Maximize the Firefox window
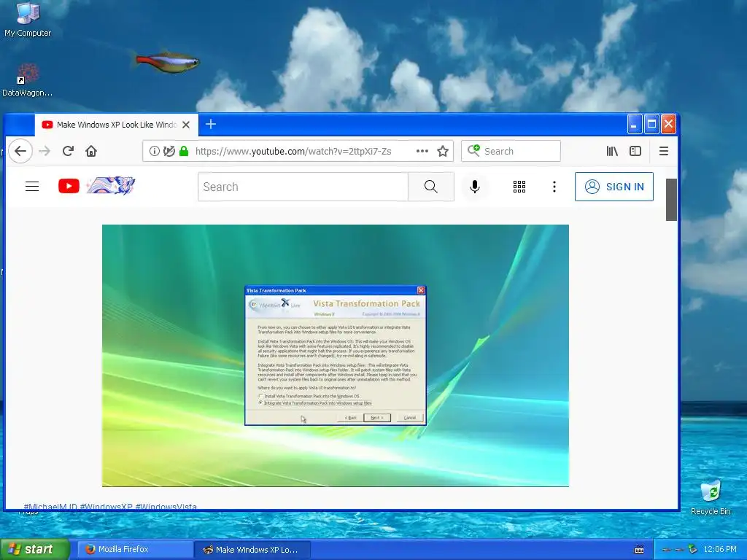This screenshot has width=747, height=560. 651,125
